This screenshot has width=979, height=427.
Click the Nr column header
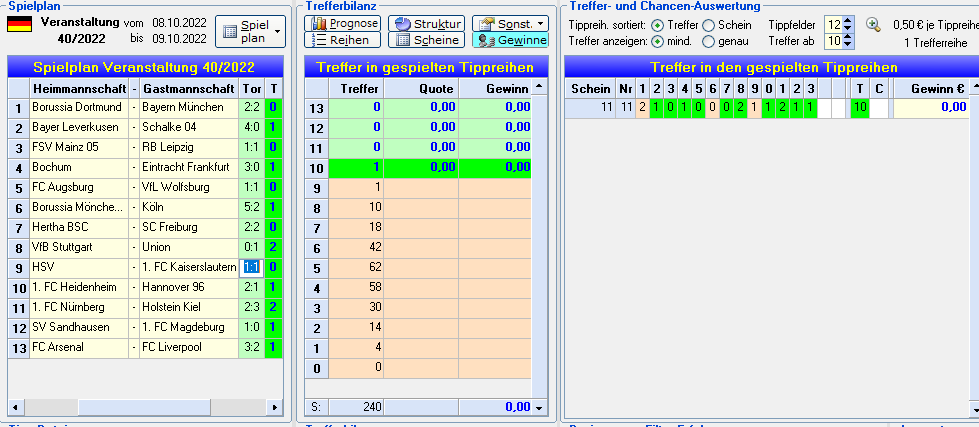626,89
